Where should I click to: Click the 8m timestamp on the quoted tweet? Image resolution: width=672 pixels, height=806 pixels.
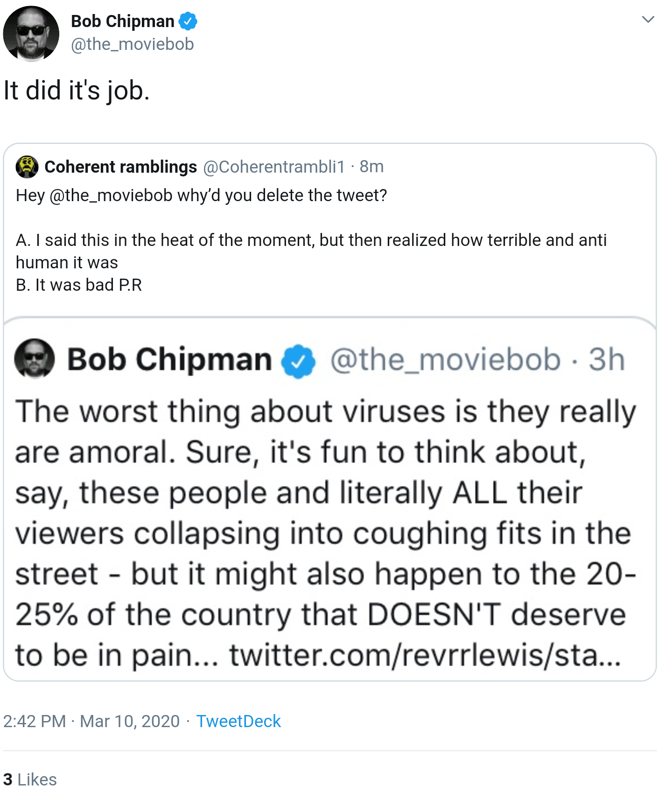click(371, 167)
